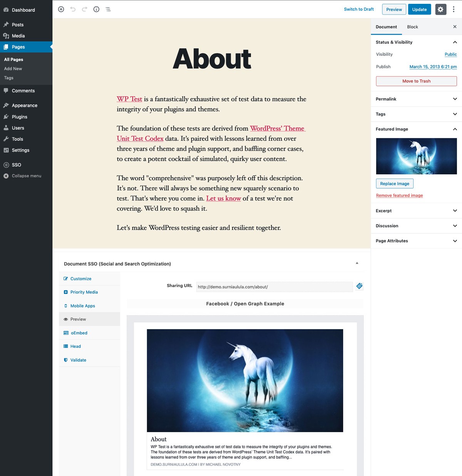Click the Validate shield icon
Image resolution: width=462 pixels, height=476 pixels.
click(x=66, y=360)
